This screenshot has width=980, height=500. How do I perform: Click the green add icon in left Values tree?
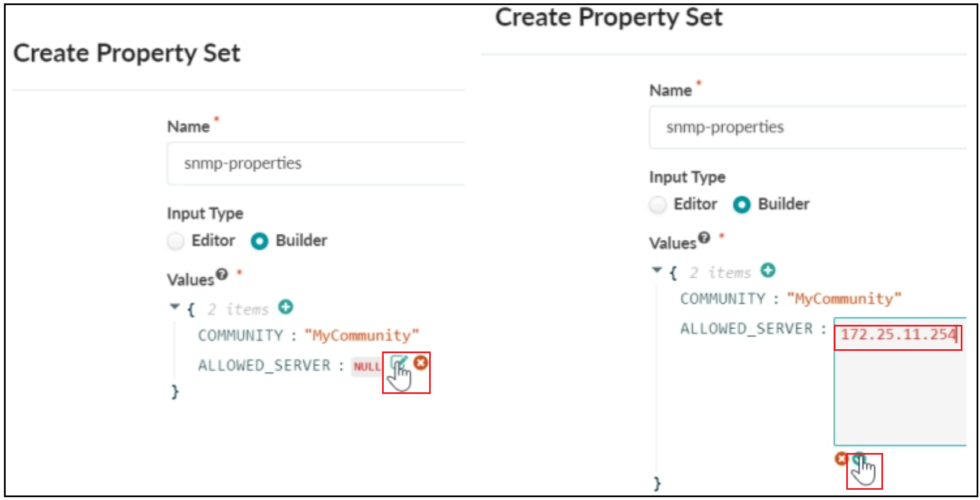tap(286, 307)
